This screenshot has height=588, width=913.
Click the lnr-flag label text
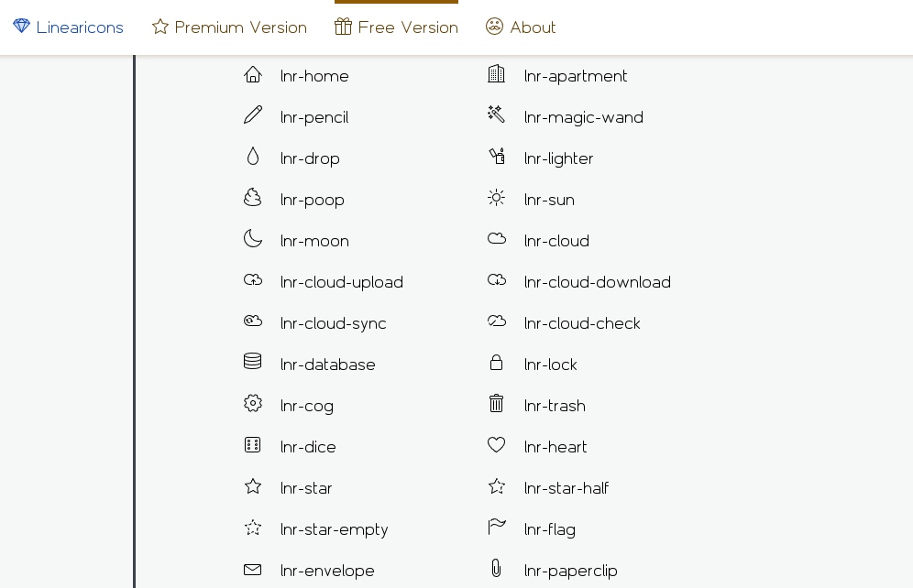550,529
